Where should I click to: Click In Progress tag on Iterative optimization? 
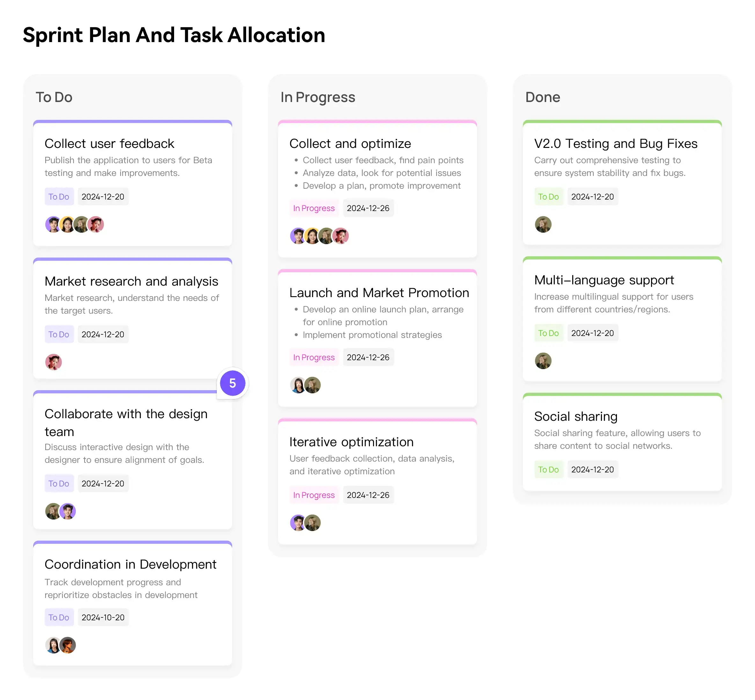[314, 495]
